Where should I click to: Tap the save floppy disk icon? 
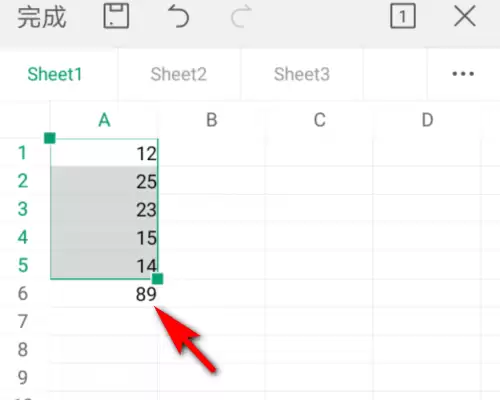click(116, 16)
